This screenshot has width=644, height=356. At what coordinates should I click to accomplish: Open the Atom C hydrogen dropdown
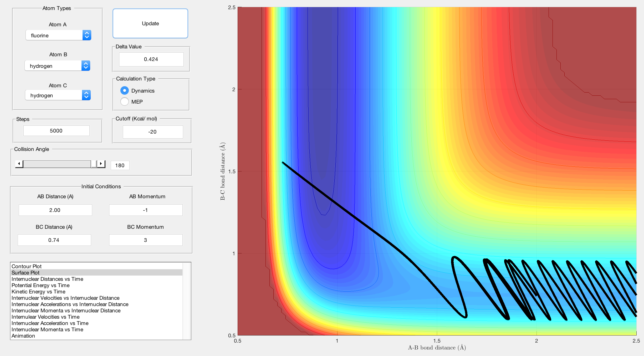(x=58, y=95)
